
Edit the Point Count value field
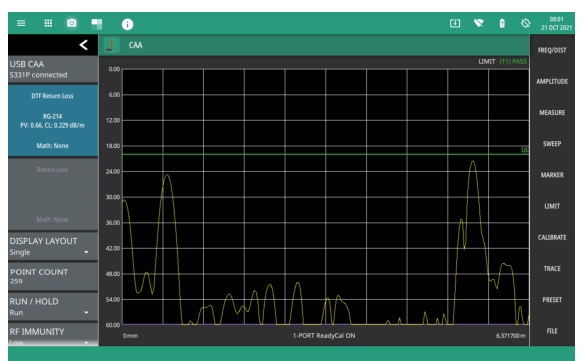coord(53,276)
